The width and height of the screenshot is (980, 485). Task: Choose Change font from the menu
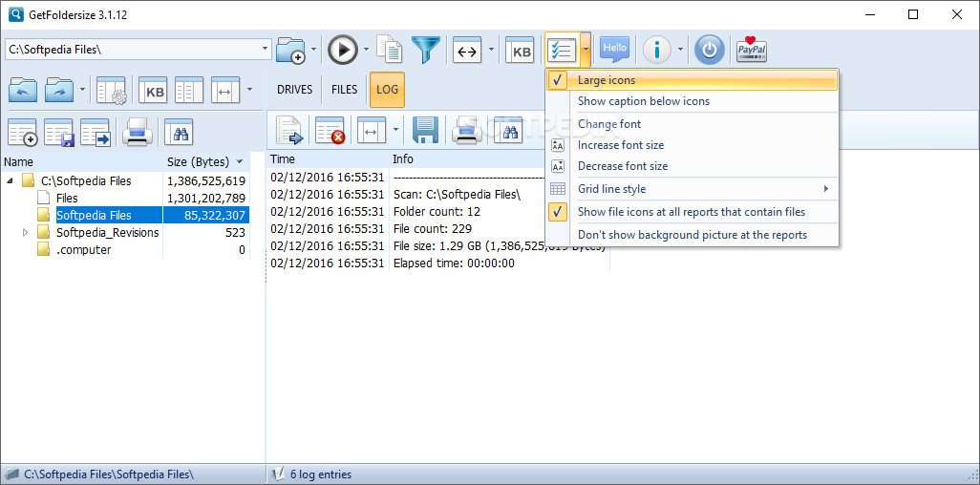pyautogui.click(x=692, y=124)
